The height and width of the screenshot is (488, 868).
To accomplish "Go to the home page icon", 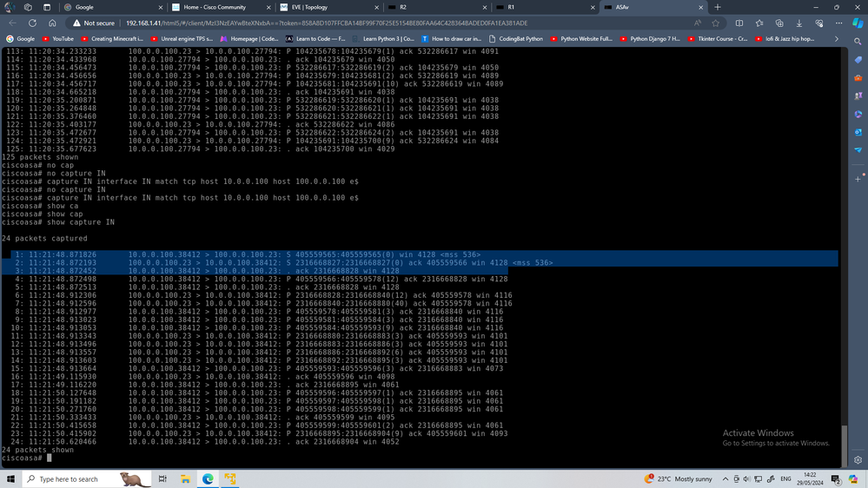I will click(x=53, y=23).
